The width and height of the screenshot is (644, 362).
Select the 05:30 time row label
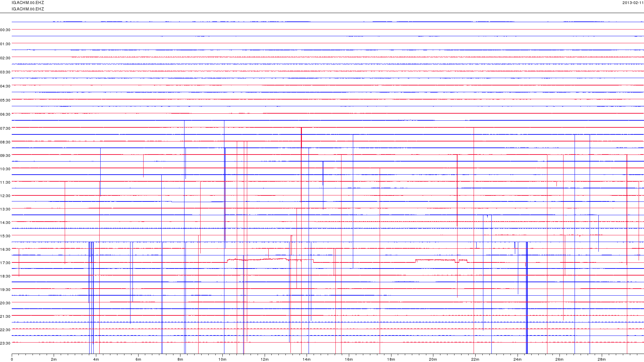pos(5,100)
